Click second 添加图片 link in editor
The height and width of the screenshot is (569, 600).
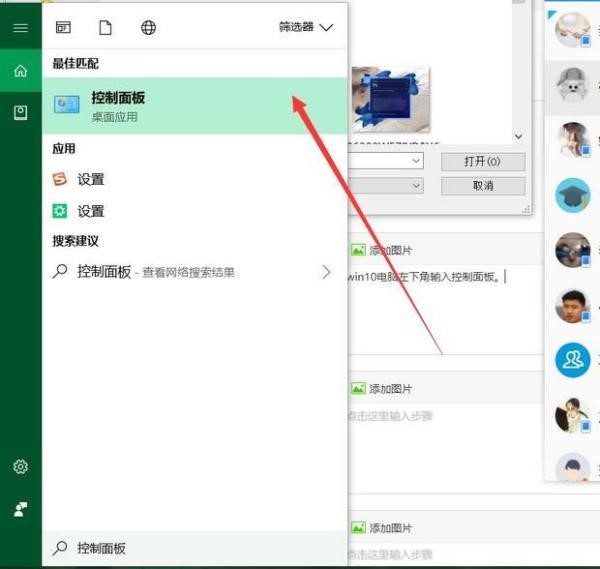(382, 389)
